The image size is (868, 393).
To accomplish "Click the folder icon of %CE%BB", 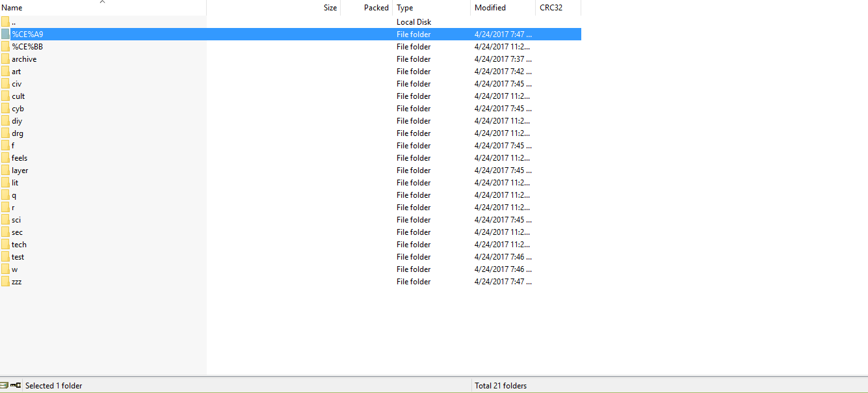I will coord(5,47).
